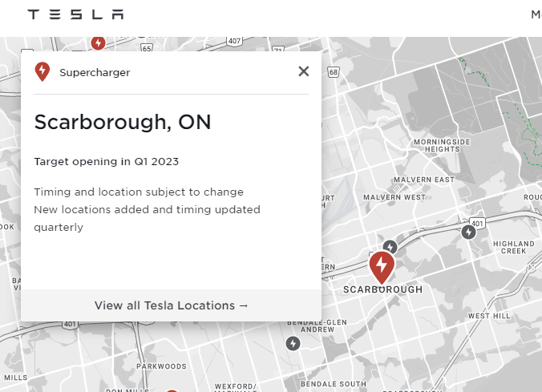Click the 68 road shield on map
Screen dimensions: 542x392
pyautogui.click(x=334, y=71)
